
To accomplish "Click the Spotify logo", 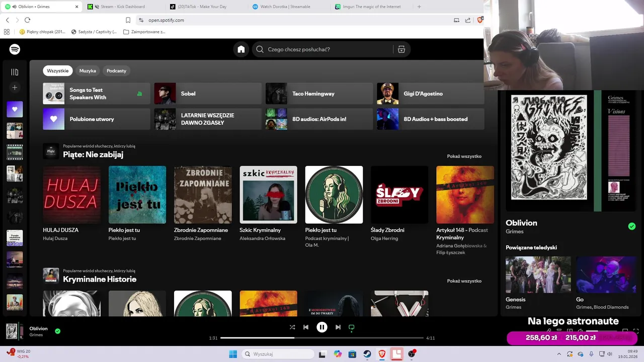I will (15, 49).
